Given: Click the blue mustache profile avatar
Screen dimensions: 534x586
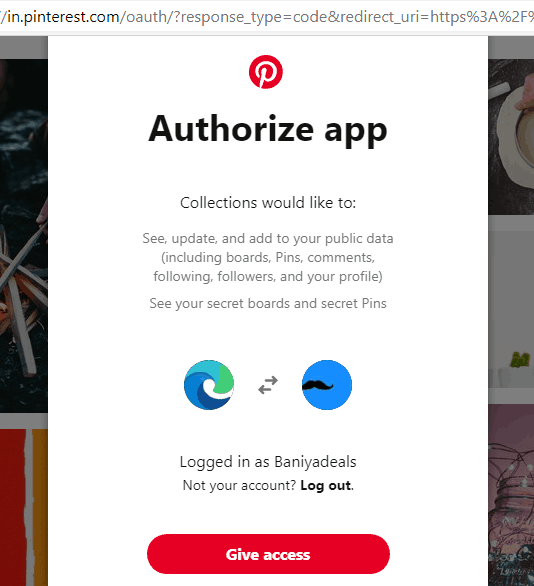Looking at the screenshot, I should pyautogui.click(x=327, y=385).
